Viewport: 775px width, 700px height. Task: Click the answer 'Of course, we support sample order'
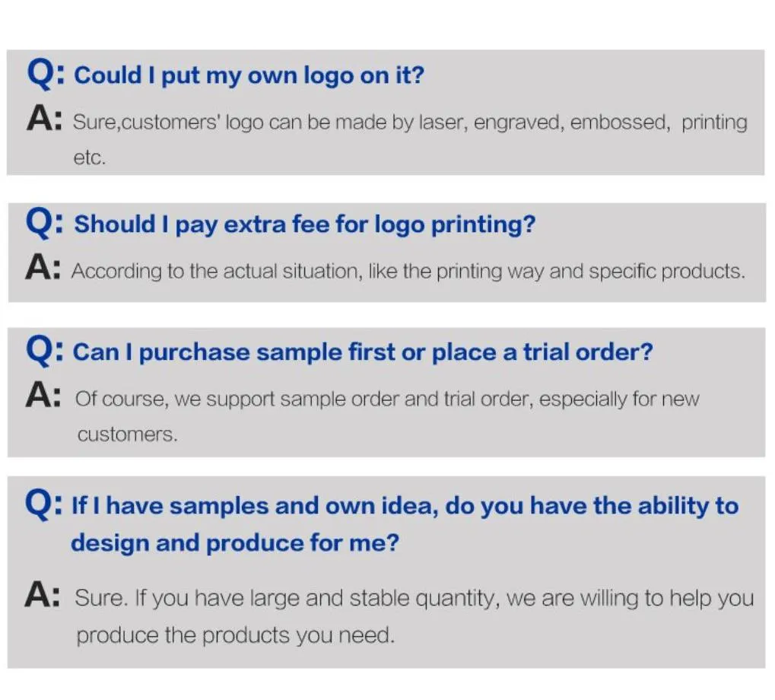click(386, 399)
